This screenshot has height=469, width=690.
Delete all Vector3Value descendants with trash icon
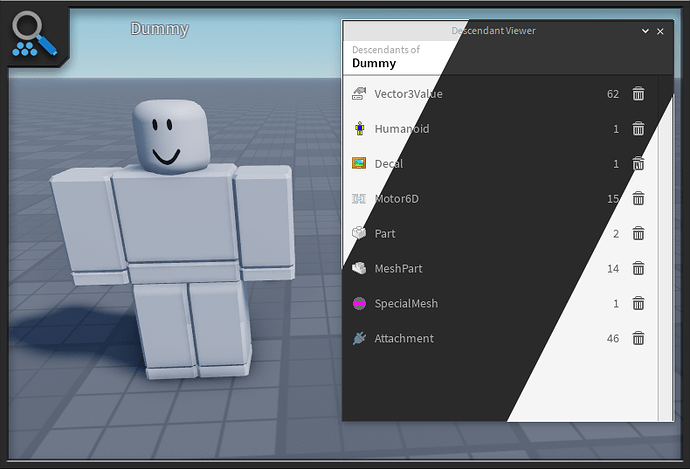pos(638,94)
